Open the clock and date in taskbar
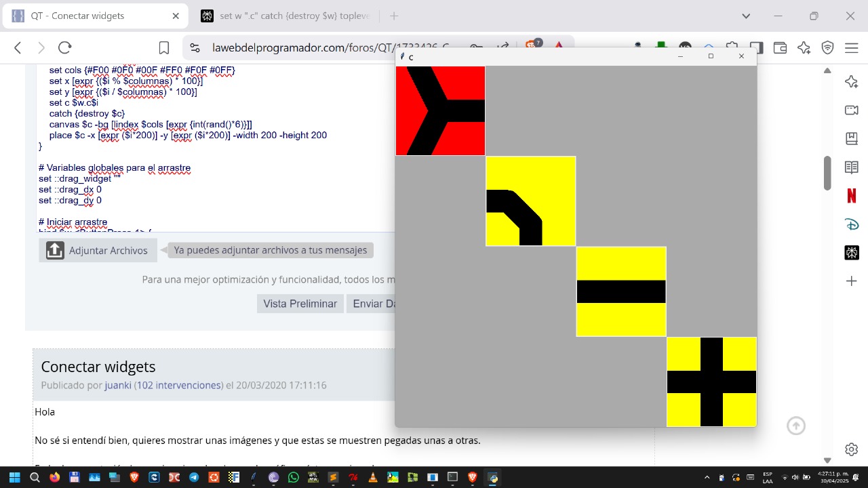The image size is (868, 488). point(833,477)
